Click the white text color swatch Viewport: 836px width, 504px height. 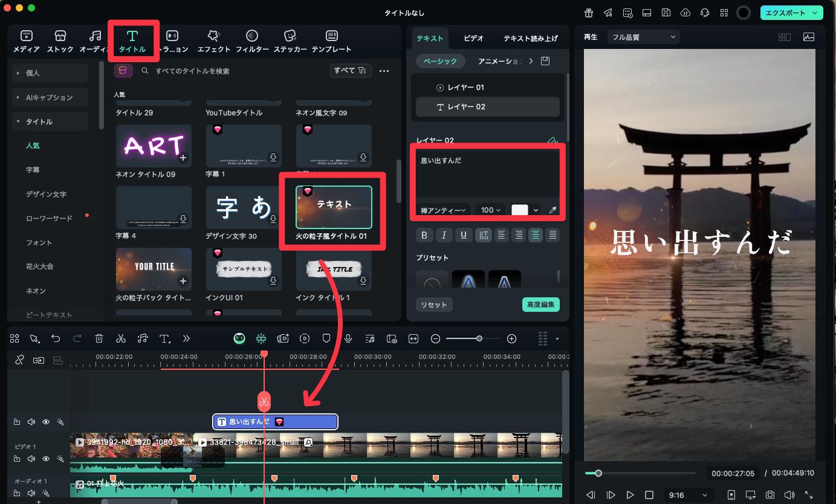[x=520, y=210]
